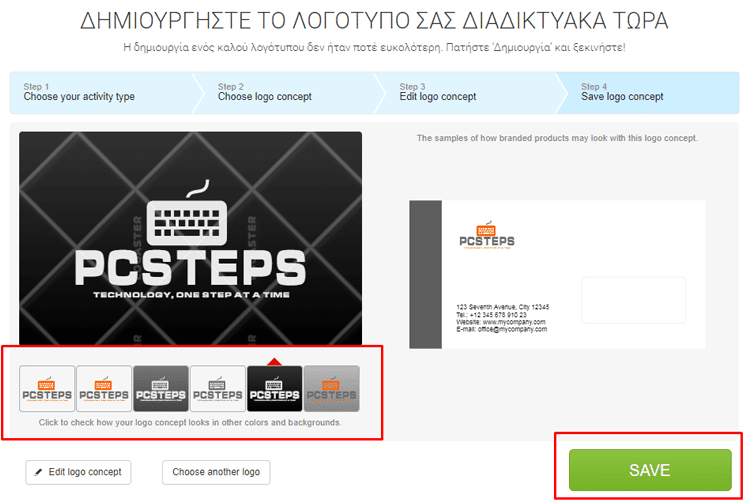Screen dimensions: 750x500
Task: Click the envelope sample preview image
Action: point(557,274)
